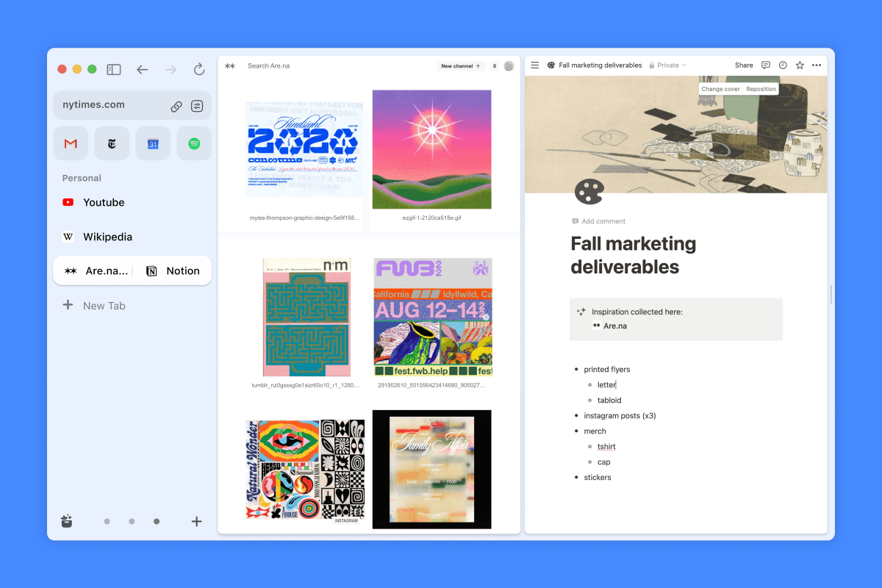Open Notion's sidebar via the hamburger icon
Image resolution: width=882 pixels, height=588 pixels.
point(535,65)
